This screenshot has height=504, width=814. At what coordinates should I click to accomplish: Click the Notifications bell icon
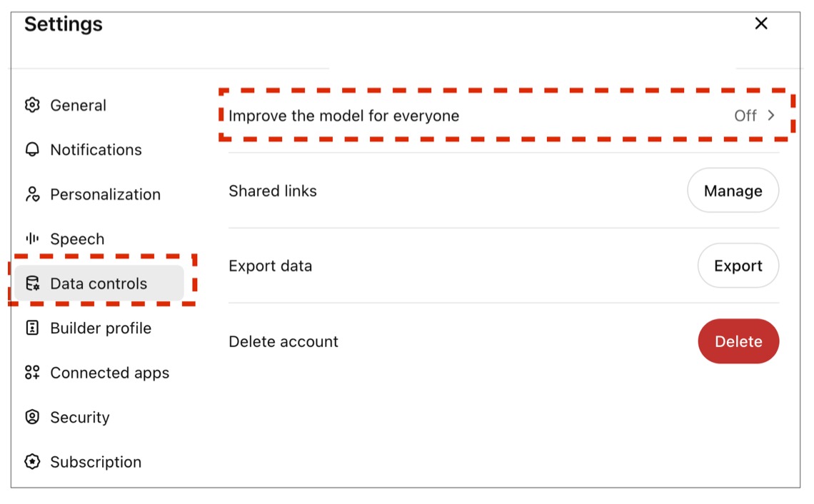pyautogui.click(x=32, y=150)
